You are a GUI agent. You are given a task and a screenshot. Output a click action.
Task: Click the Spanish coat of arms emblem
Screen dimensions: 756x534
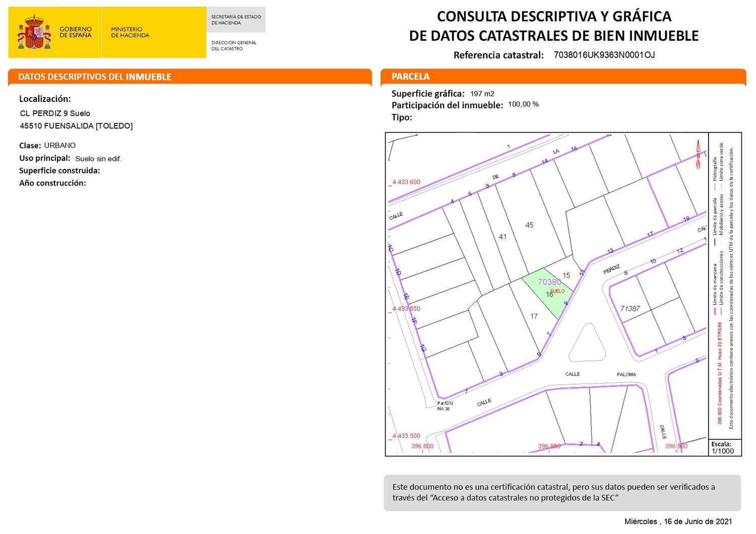tap(34, 32)
